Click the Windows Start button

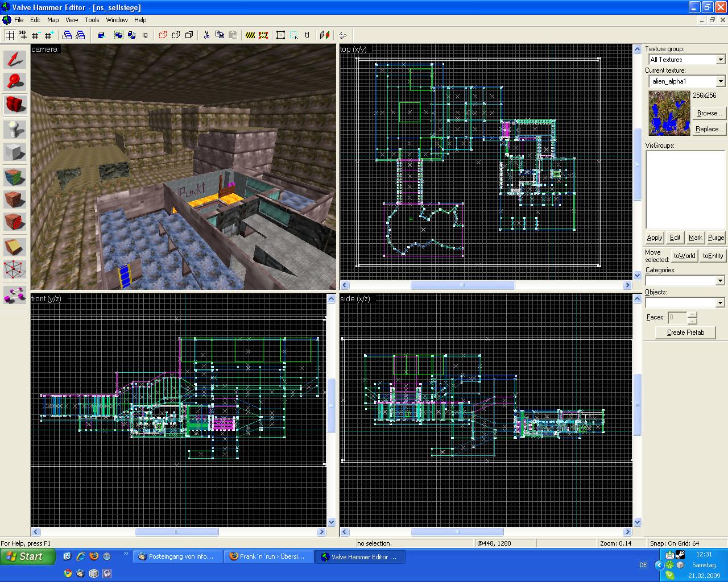[27, 557]
